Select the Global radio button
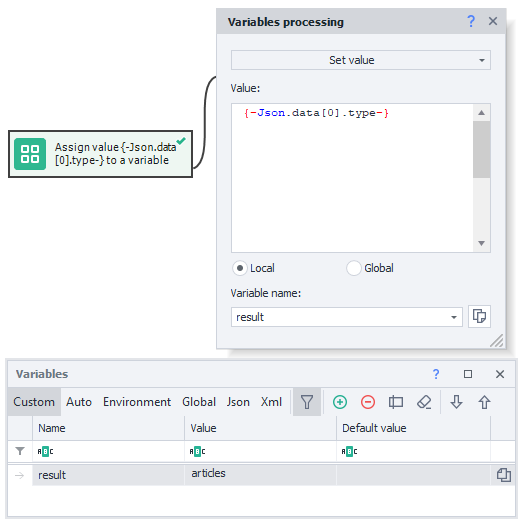This screenshot has height=522, width=522. pyautogui.click(x=353, y=268)
